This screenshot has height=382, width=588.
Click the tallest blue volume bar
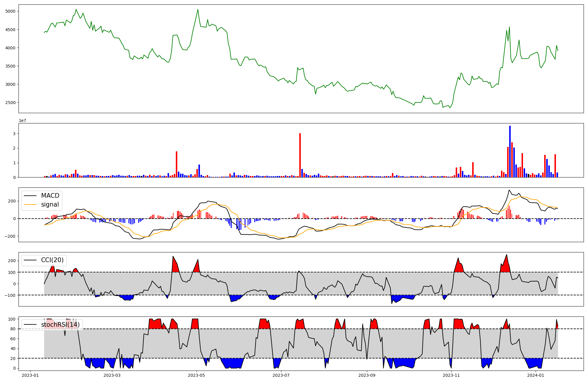[x=510, y=151]
